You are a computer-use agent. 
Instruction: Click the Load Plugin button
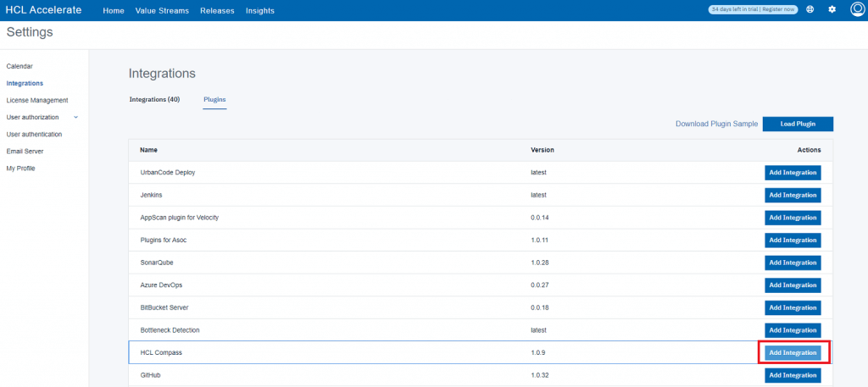(798, 124)
